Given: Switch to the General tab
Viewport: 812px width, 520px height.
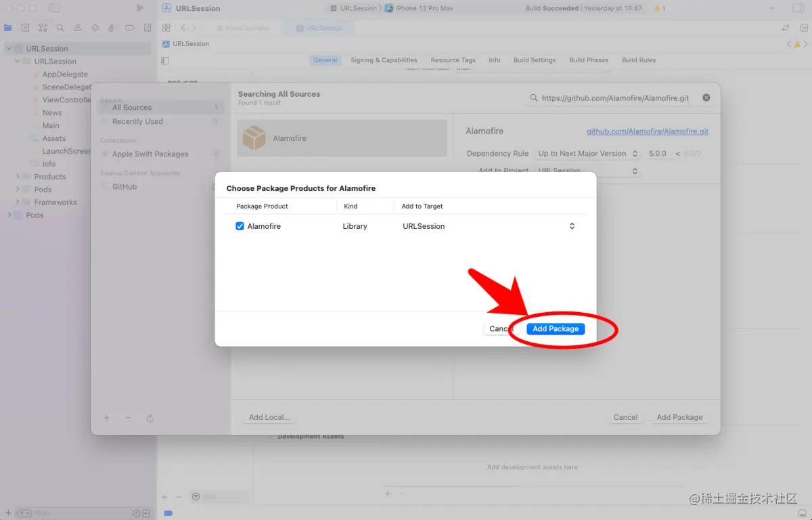Looking at the screenshot, I should 325,60.
